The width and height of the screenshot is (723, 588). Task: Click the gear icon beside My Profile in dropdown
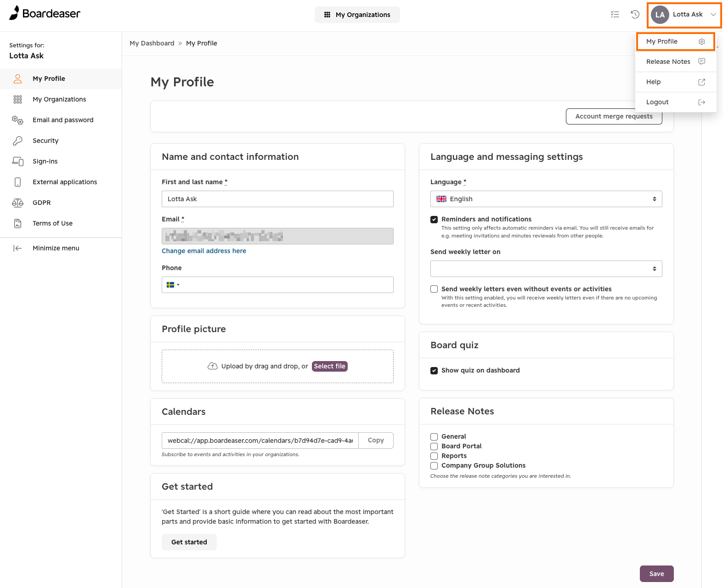(702, 41)
